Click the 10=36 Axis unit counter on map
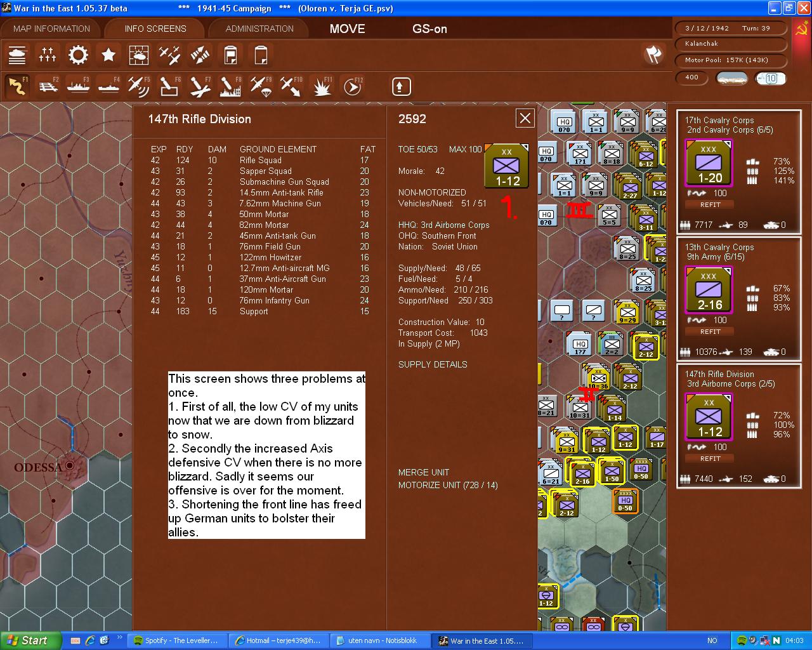 click(x=598, y=377)
